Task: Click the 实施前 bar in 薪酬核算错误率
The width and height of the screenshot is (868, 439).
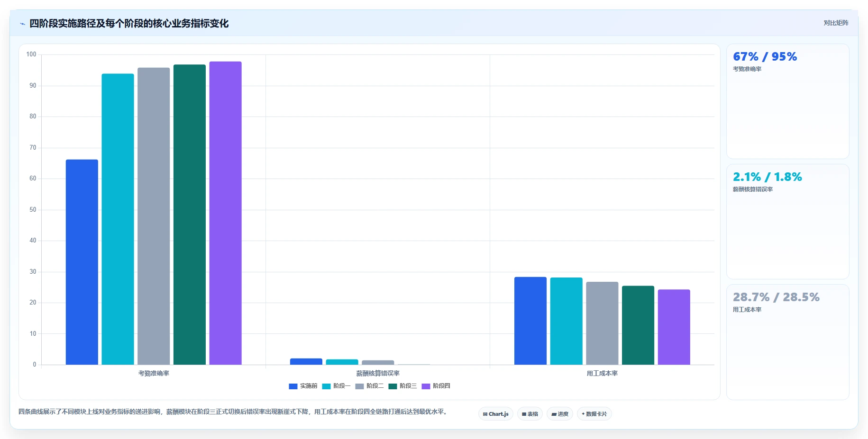Action: (x=306, y=361)
